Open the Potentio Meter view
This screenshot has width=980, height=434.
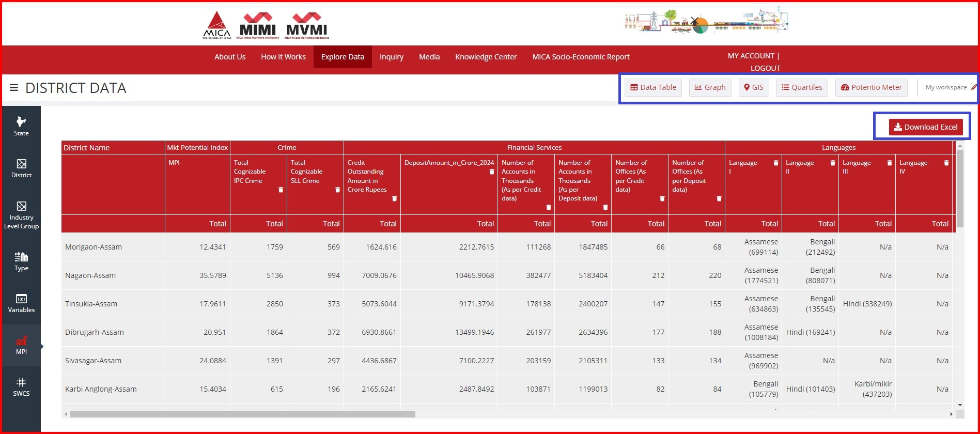point(872,87)
